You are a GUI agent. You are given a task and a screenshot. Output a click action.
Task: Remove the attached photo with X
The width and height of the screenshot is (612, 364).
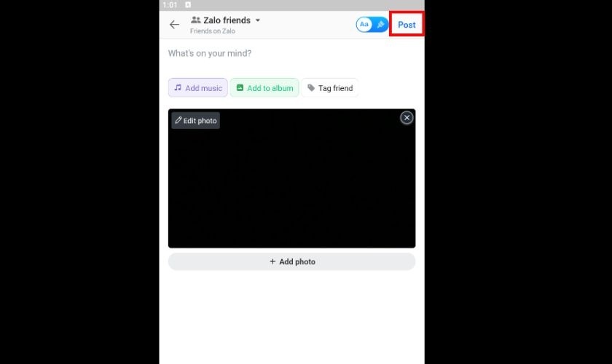click(x=407, y=117)
